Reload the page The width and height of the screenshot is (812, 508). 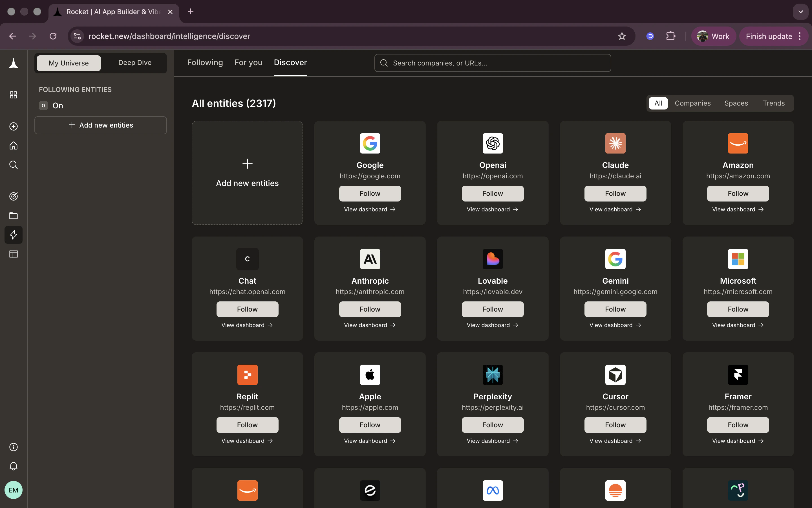tap(53, 36)
